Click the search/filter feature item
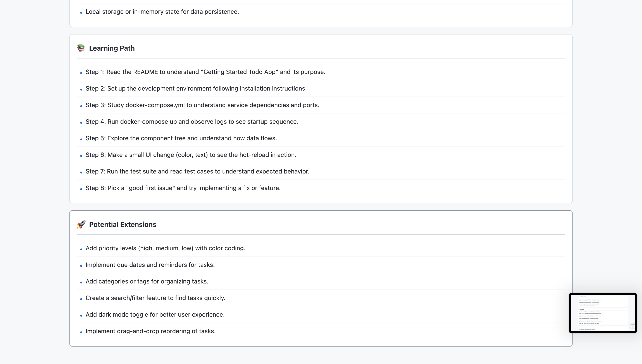Image resolution: width=642 pixels, height=364 pixels. click(155, 298)
